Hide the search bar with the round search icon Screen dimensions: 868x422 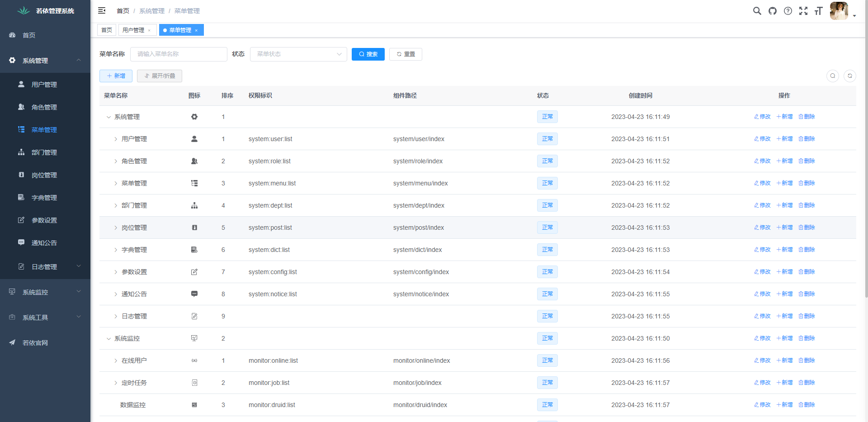tap(833, 76)
